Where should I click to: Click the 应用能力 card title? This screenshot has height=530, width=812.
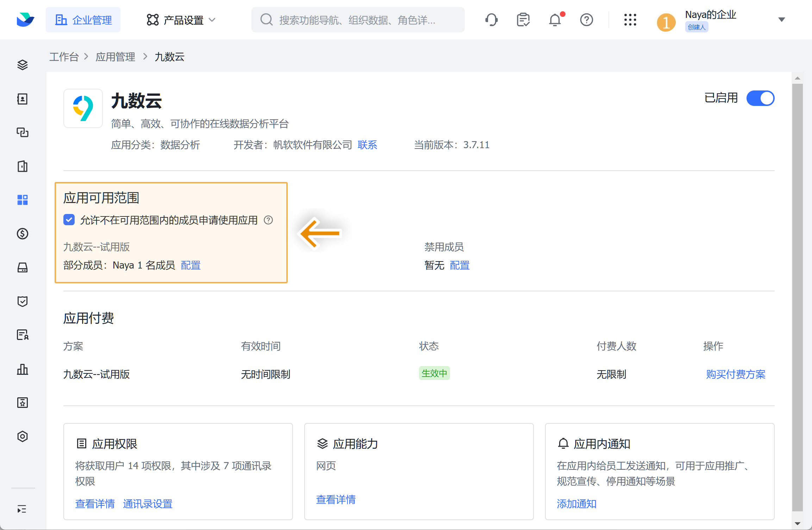pos(355,444)
